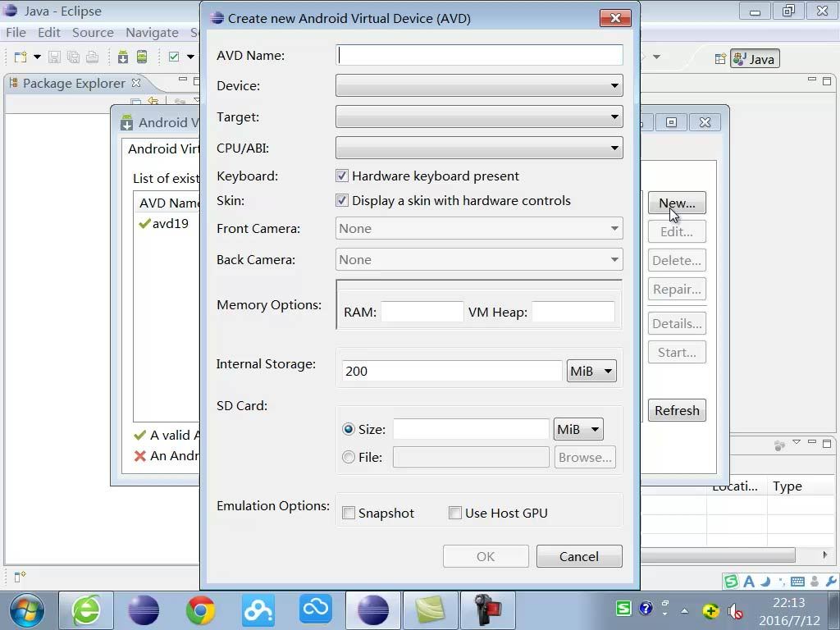This screenshot has height=630, width=840.
Task: Open the Device dropdown
Action: (x=479, y=85)
